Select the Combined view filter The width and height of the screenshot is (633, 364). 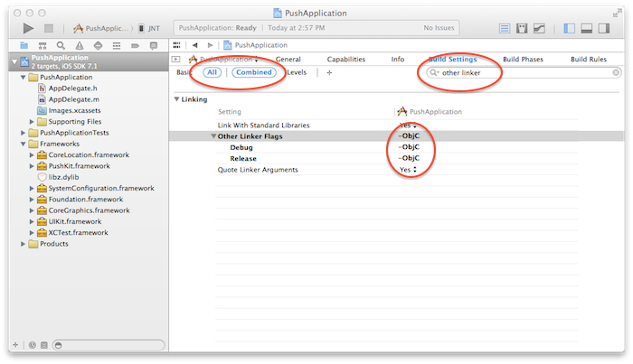254,72
